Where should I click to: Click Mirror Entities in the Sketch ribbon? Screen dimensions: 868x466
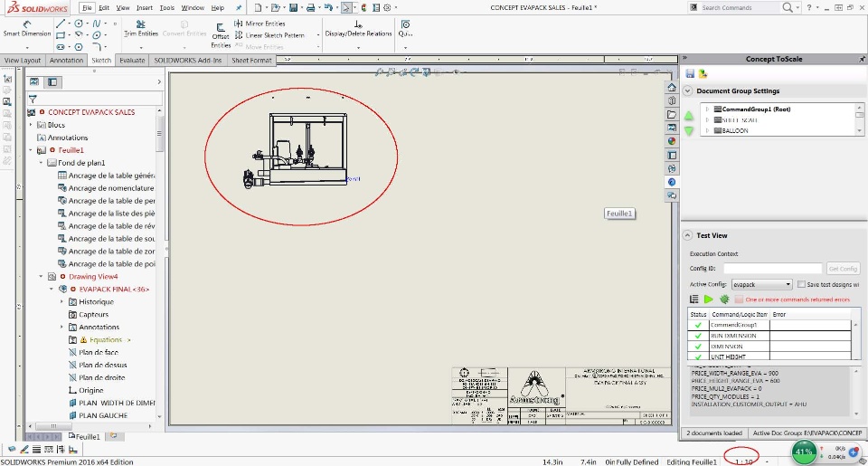coord(259,24)
